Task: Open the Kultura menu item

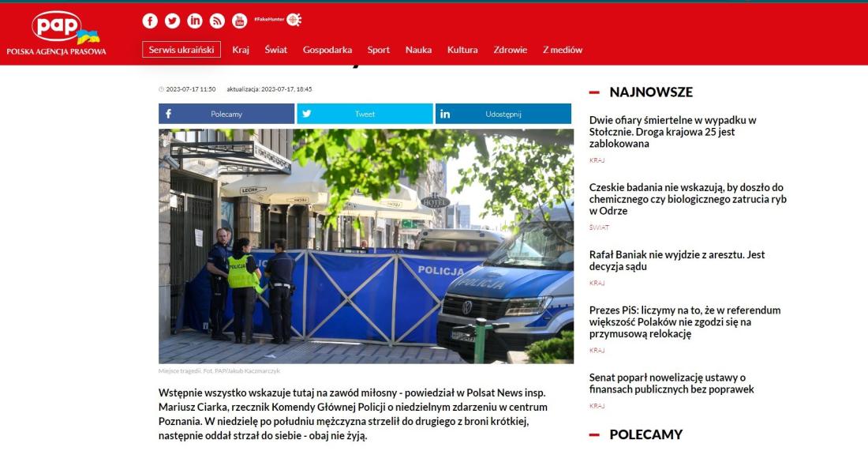Action: pos(462,50)
